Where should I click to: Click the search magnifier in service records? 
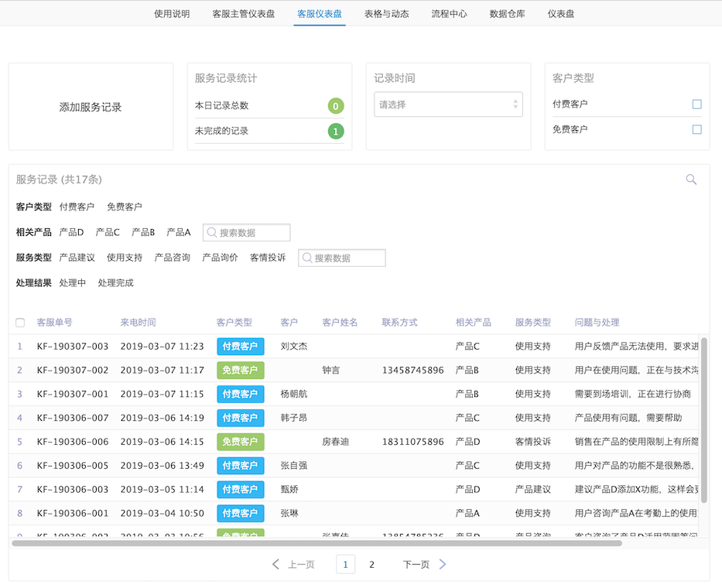click(691, 179)
